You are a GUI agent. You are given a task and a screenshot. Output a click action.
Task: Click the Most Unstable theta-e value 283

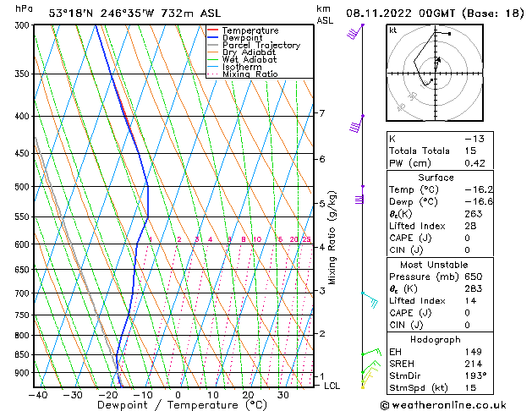point(474,288)
